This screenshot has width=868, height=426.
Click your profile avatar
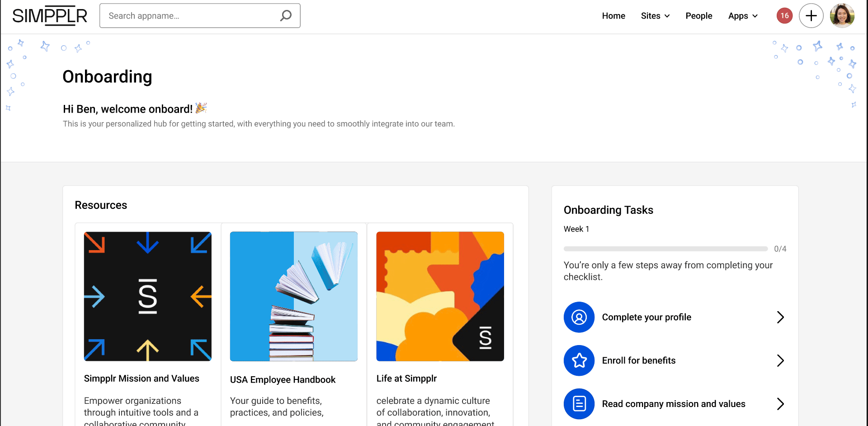coord(842,15)
